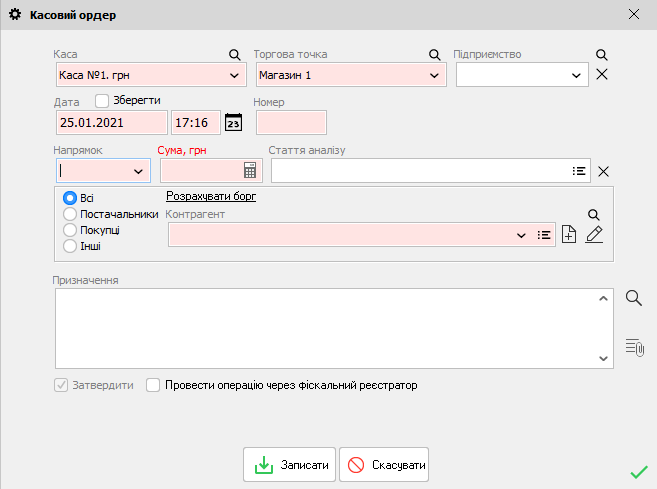The image size is (657, 489).
Task: Click attachment list icon beside Призначення
Action: tap(634, 347)
